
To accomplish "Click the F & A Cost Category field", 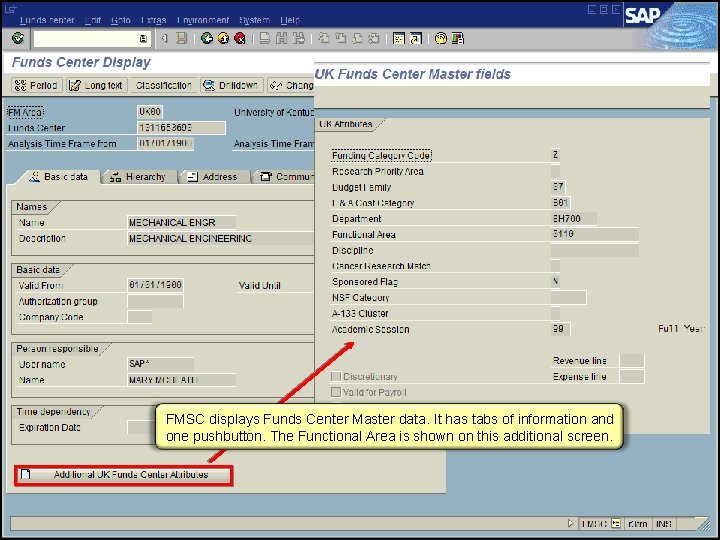I will pyautogui.click(x=561, y=202).
